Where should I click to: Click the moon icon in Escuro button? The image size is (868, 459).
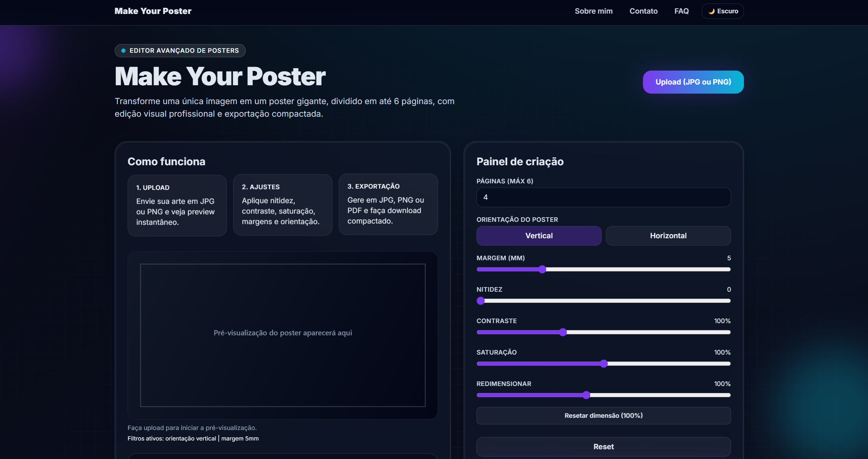(711, 11)
